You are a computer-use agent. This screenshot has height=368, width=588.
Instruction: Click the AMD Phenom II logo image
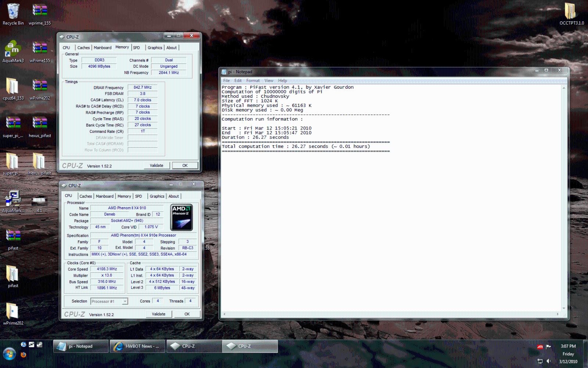coord(182,217)
